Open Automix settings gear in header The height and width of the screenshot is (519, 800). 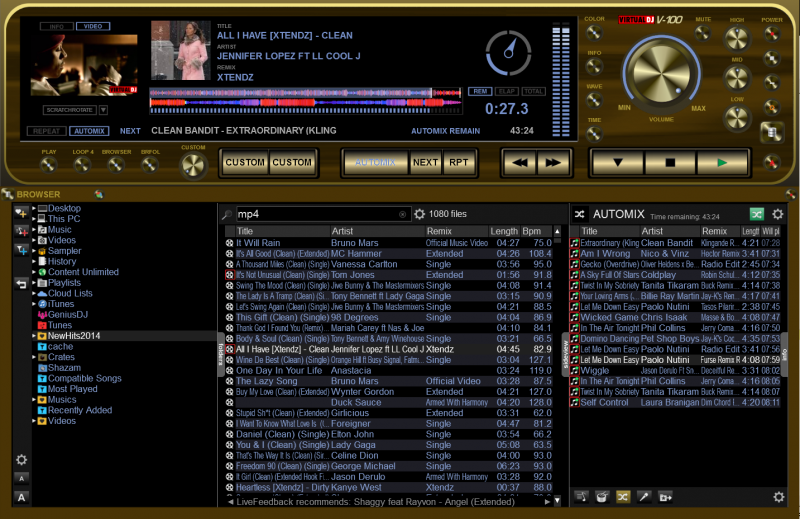(778, 214)
